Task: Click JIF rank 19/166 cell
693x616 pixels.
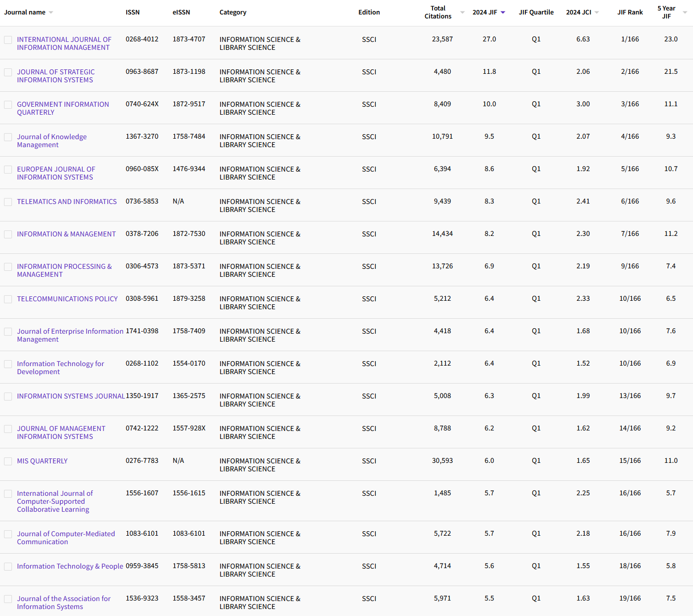Action: point(630,598)
